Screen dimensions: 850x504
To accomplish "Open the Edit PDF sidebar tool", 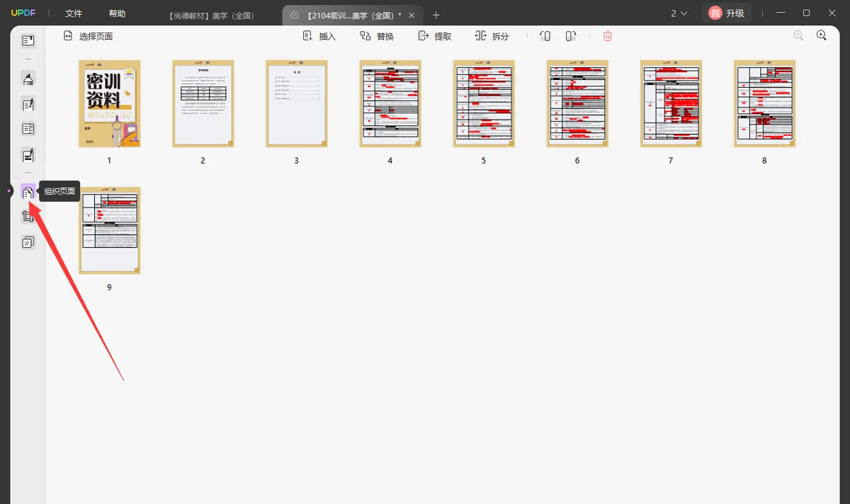I will click(28, 105).
